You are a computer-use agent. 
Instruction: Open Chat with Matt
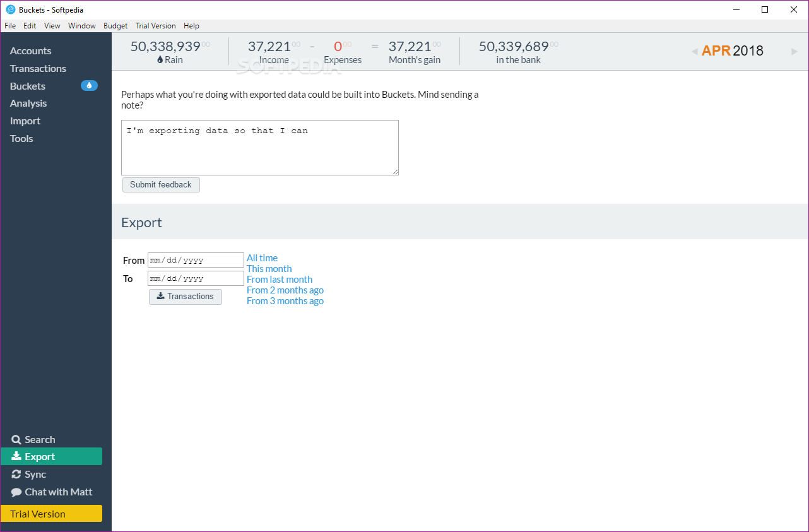(x=52, y=492)
